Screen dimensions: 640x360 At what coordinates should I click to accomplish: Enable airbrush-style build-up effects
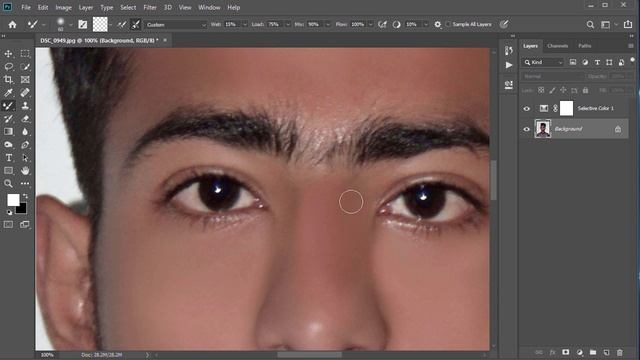382,24
